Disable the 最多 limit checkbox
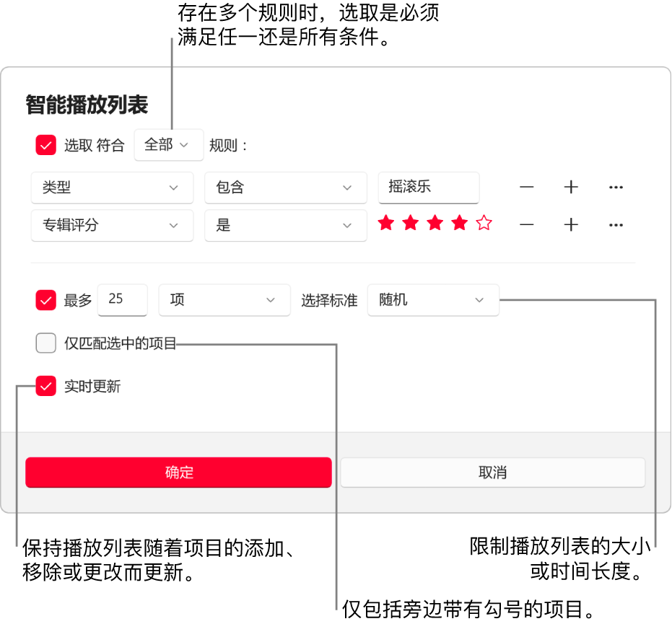The image size is (672, 624). coord(45,300)
